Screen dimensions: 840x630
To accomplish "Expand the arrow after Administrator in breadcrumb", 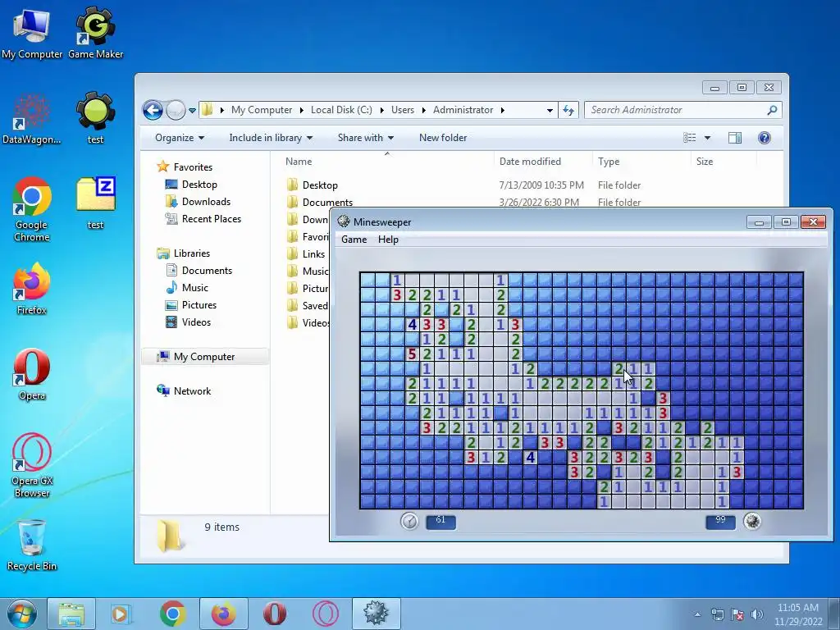I will [503, 110].
